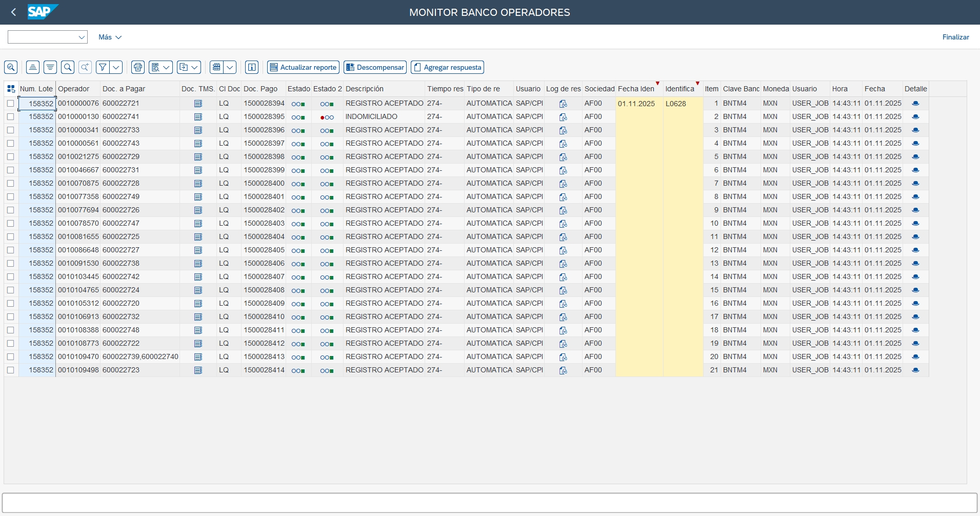Viewport: 980px width, 516px height.
Task: Open the Log de res icon in first row
Action: pyautogui.click(x=563, y=104)
